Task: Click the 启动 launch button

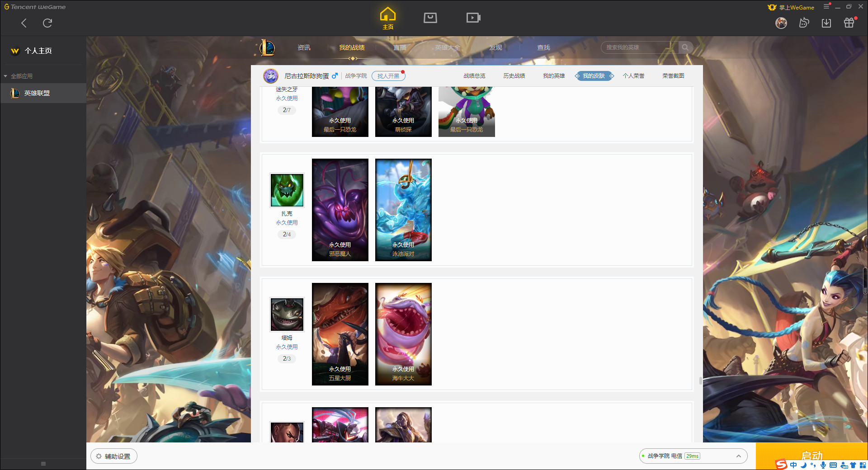Action: pos(811,456)
